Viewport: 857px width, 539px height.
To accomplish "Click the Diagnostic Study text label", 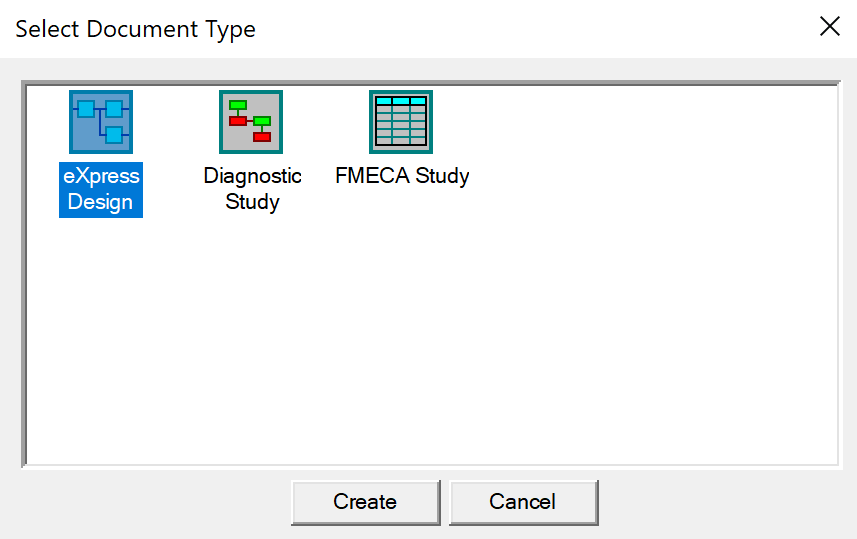I will [x=252, y=189].
